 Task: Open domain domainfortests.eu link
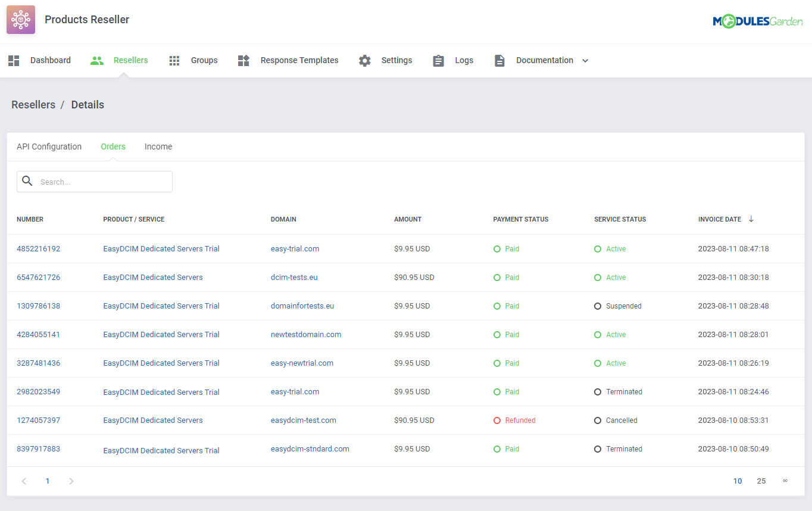click(x=302, y=306)
